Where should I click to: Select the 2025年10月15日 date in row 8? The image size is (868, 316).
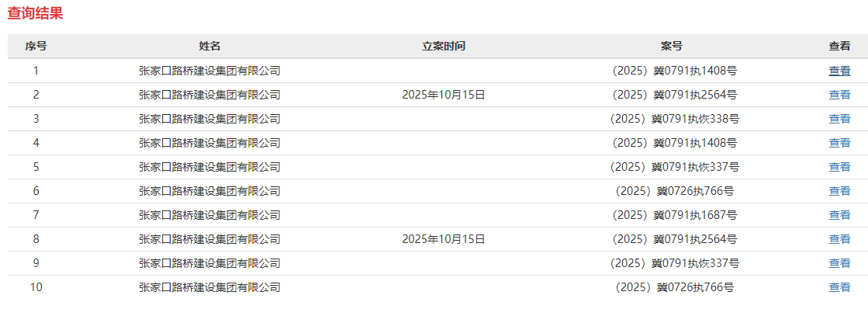(x=444, y=239)
